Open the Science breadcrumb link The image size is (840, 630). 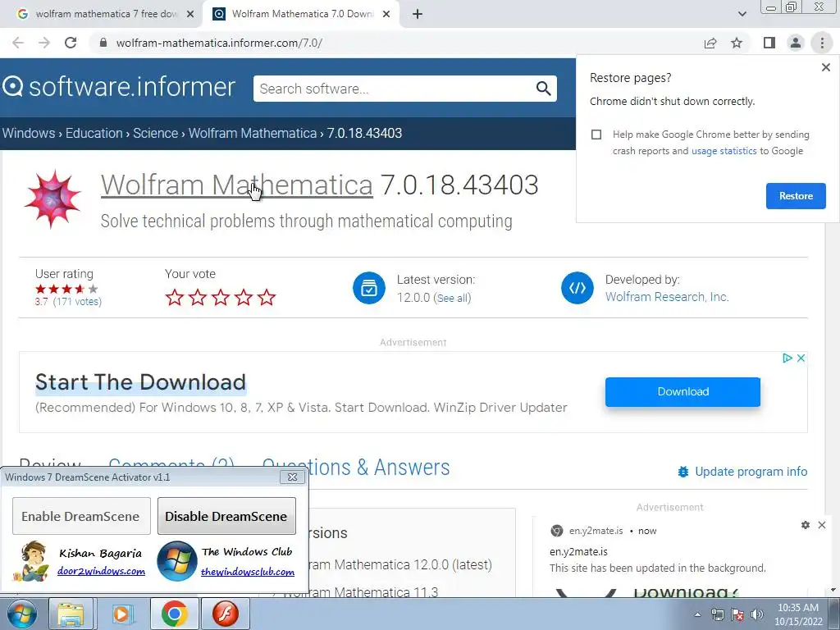point(155,133)
